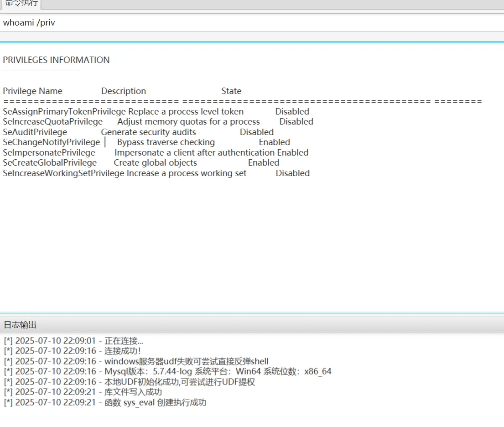Click the 正在连接 log entry
504x427 pixels.
tap(73, 341)
